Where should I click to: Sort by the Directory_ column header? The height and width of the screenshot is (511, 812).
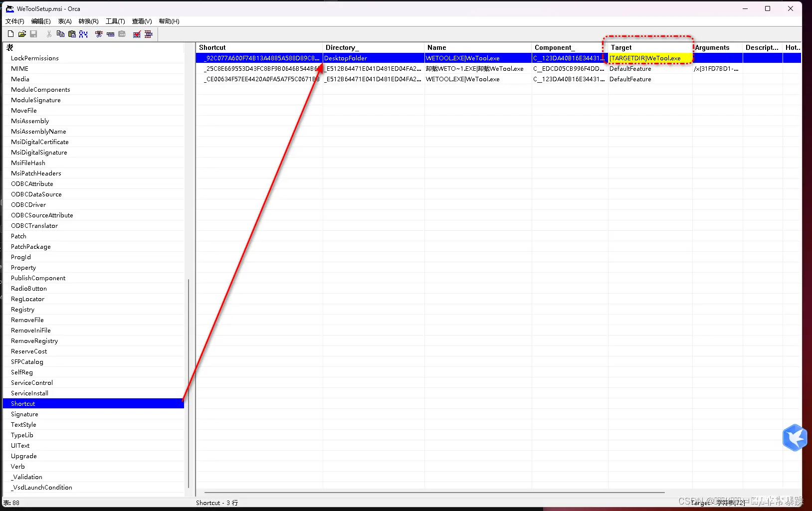(x=374, y=47)
